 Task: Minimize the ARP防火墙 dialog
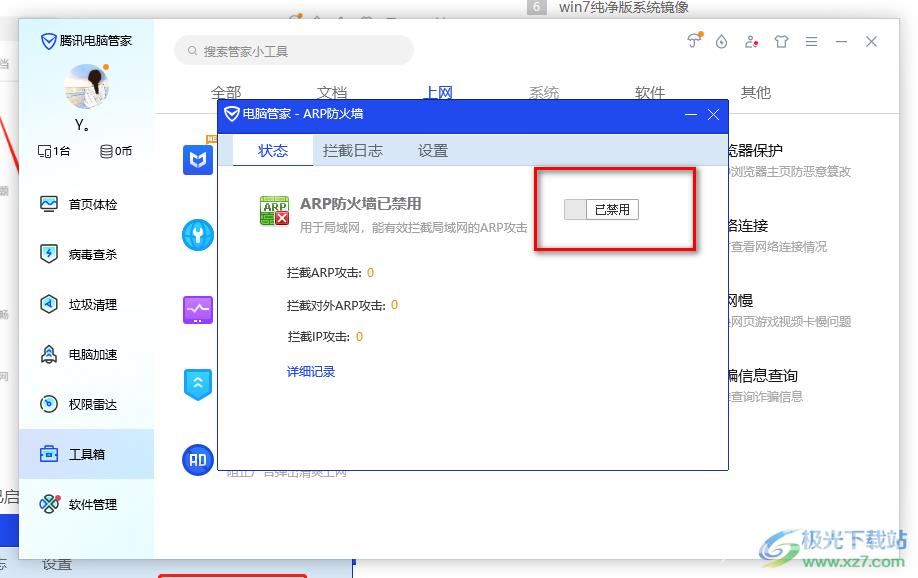691,114
